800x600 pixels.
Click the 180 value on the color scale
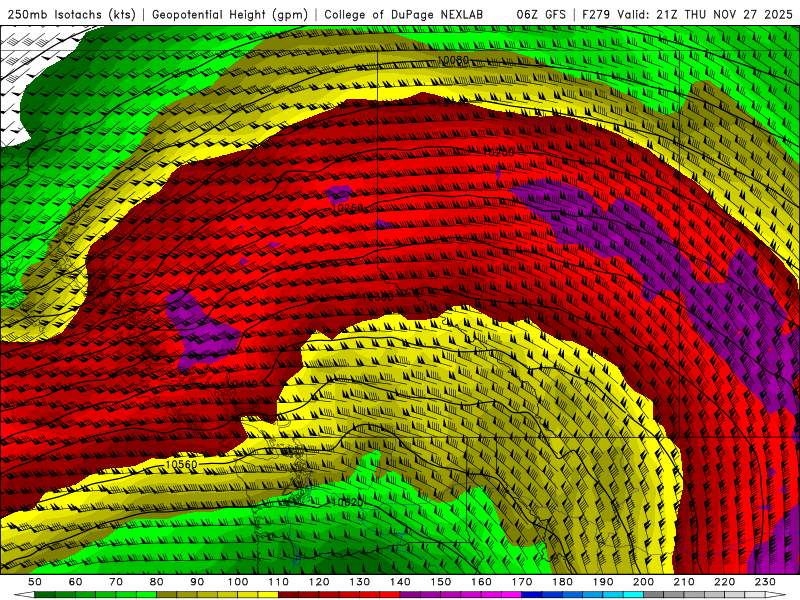click(x=562, y=582)
